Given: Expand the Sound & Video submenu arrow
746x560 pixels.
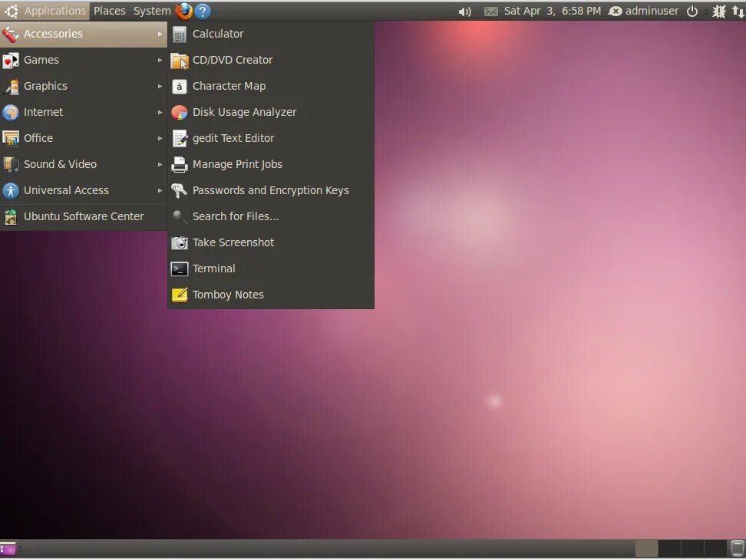Looking at the screenshot, I should coord(160,164).
